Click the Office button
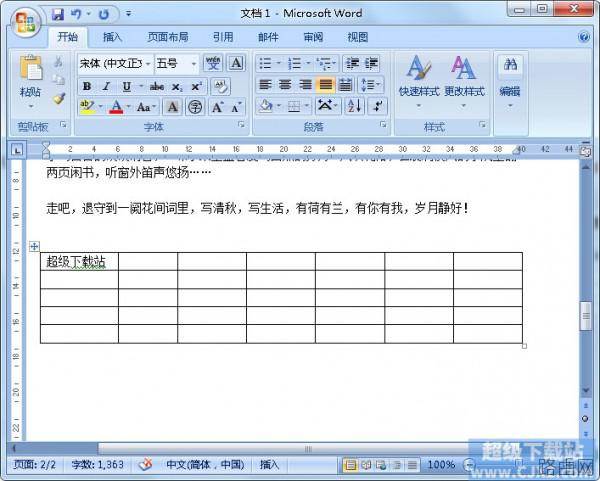The image size is (600, 481). coord(25,22)
